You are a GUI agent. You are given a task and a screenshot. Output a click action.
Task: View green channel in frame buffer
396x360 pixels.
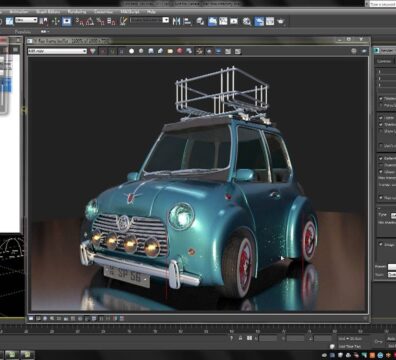(x=113, y=51)
